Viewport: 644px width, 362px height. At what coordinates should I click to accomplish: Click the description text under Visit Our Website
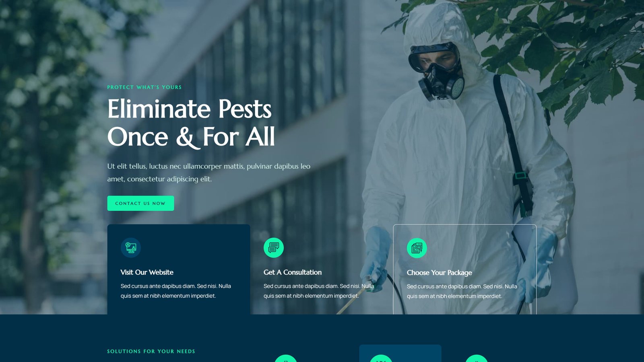(175, 291)
